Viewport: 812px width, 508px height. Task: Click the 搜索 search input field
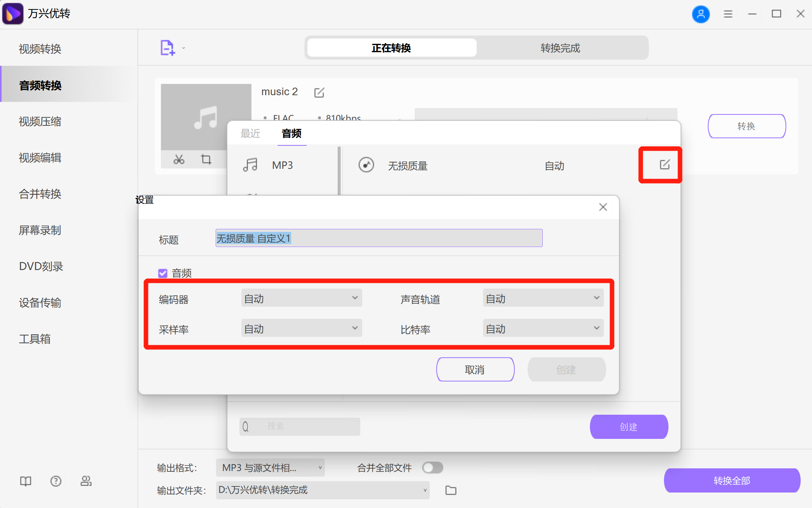click(x=299, y=426)
